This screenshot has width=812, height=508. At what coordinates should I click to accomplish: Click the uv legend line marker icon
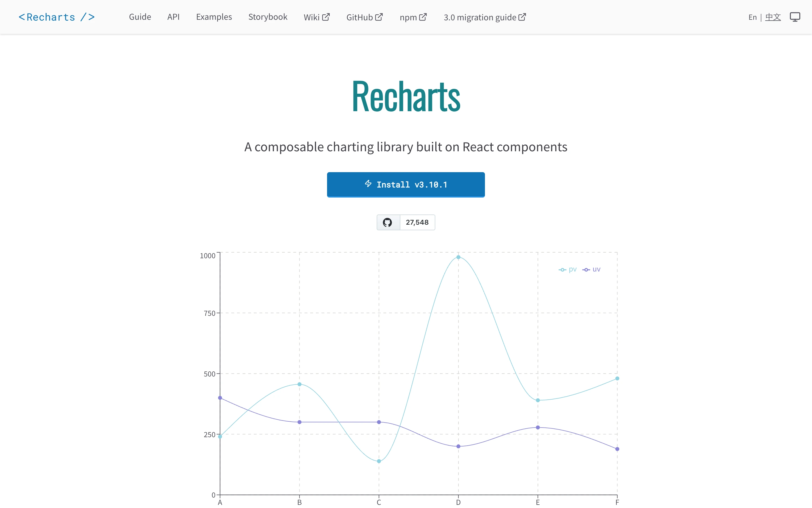586,270
